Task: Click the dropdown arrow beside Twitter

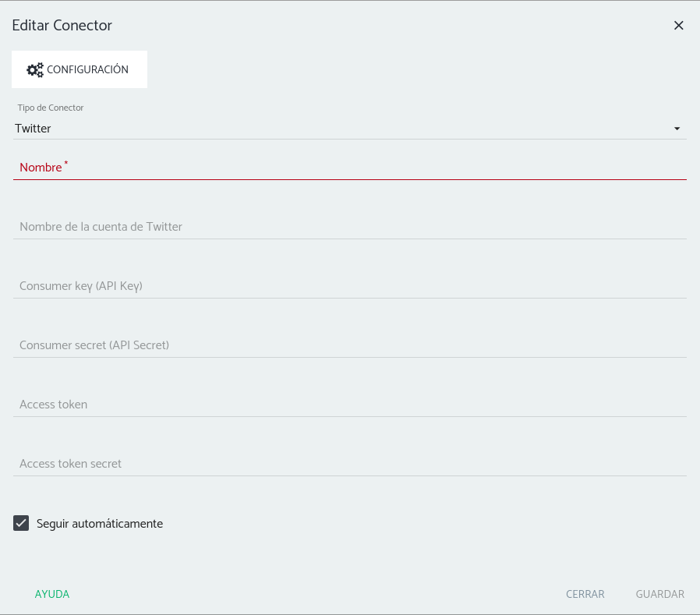Action: pyautogui.click(x=676, y=129)
